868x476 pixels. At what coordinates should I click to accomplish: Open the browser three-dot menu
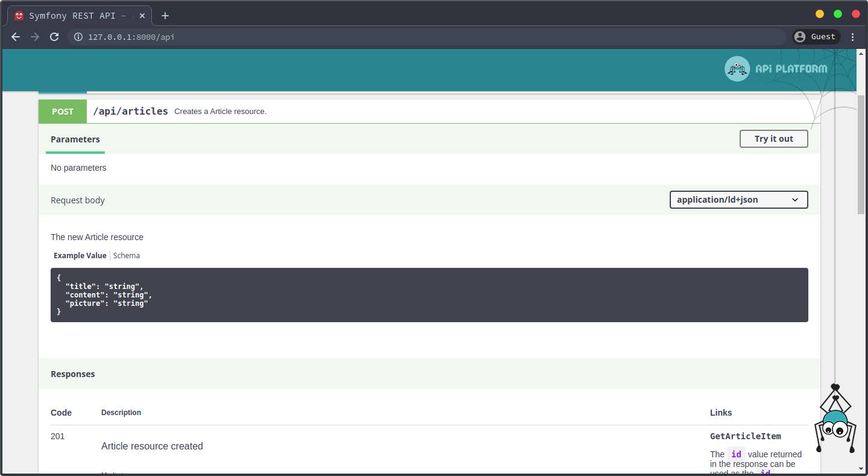tap(852, 37)
